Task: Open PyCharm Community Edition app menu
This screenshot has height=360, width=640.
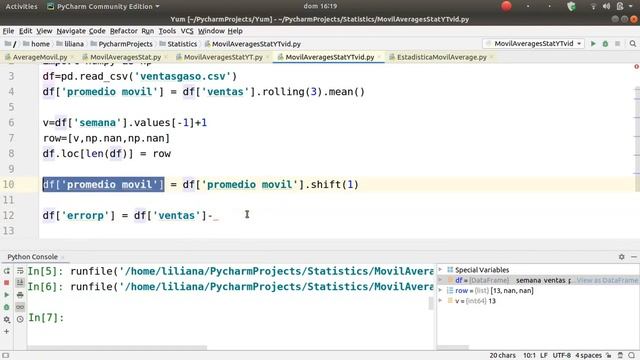Action: pyautogui.click(x=104, y=6)
